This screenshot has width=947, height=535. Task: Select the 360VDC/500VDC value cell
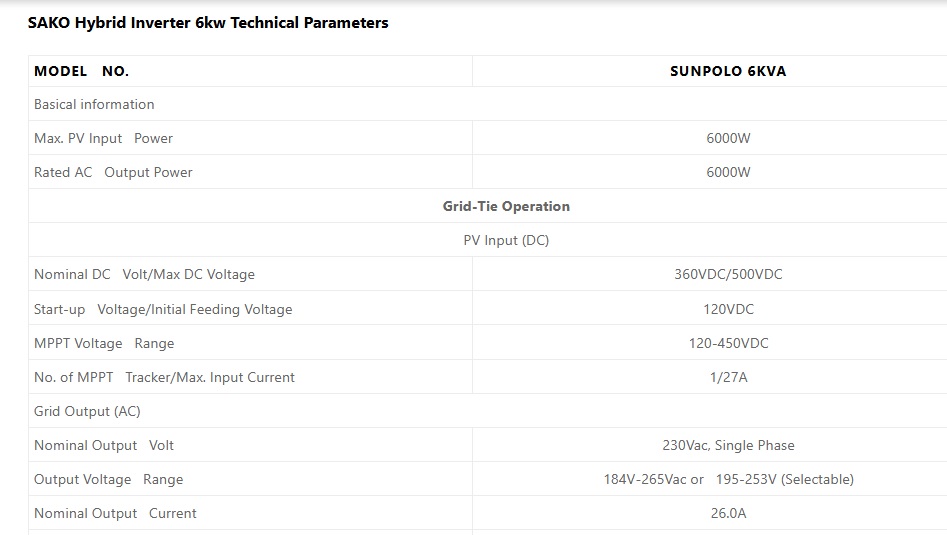click(x=728, y=274)
